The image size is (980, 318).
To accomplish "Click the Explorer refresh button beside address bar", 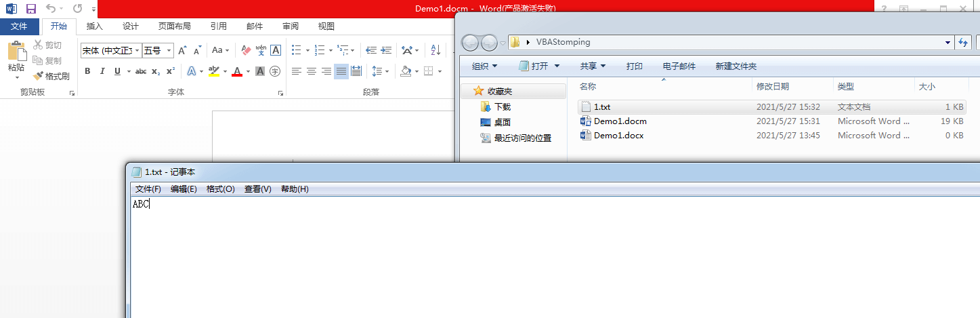I will click(x=964, y=43).
